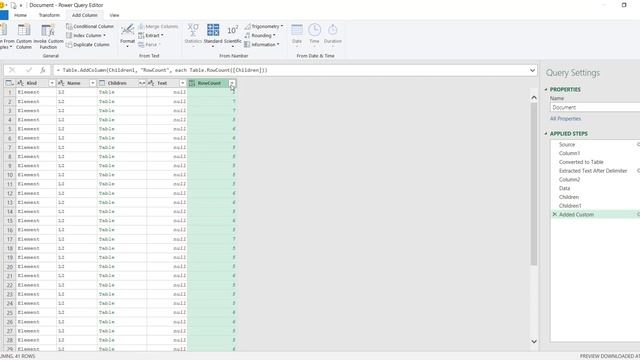Open the Scientific operations menu
Image resolution: width=640 pixels, height=360 pixels.
point(233,36)
